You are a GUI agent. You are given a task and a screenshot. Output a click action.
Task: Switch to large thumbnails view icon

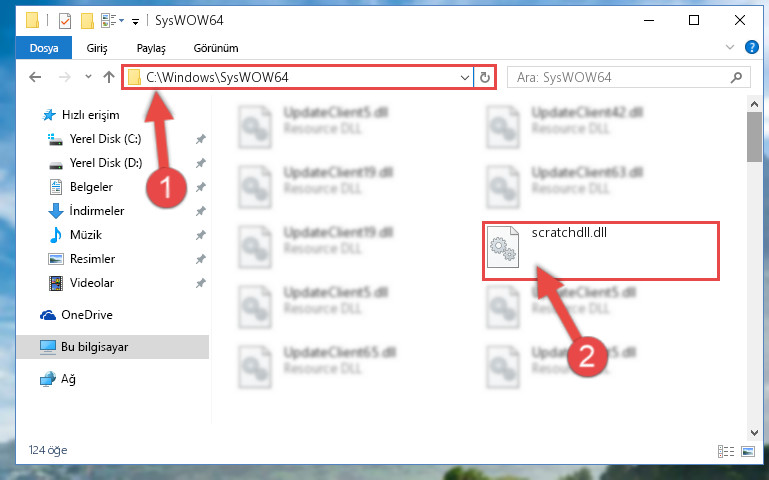pyautogui.click(x=748, y=451)
